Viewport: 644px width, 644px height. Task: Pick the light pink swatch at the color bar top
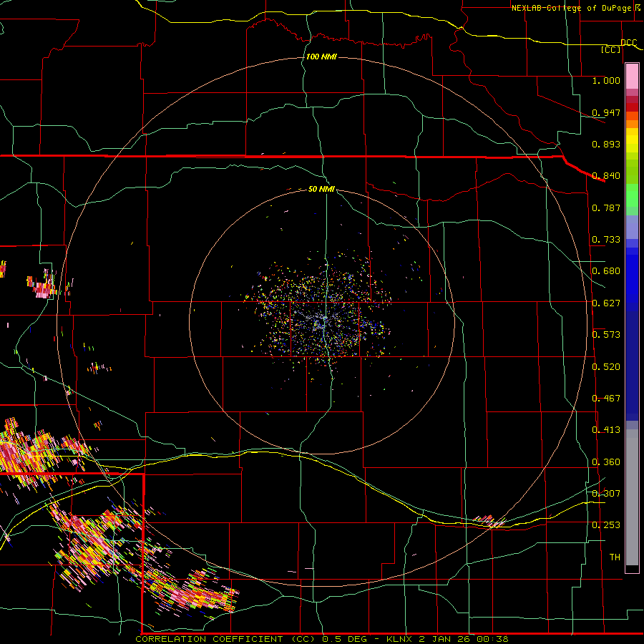632,77
